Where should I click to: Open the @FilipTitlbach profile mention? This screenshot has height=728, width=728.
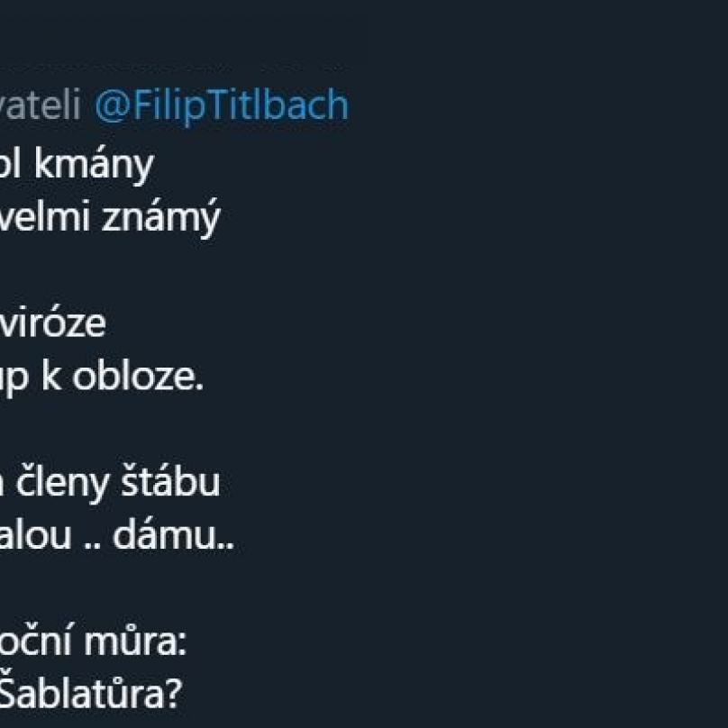click(222, 105)
